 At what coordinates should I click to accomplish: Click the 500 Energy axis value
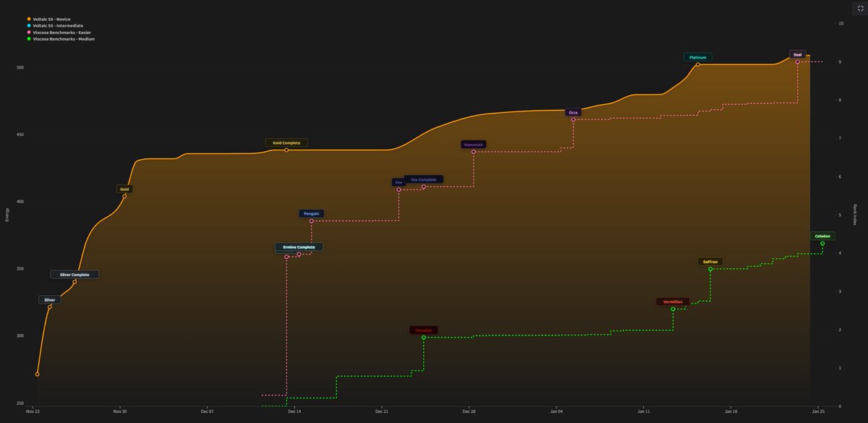20,68
